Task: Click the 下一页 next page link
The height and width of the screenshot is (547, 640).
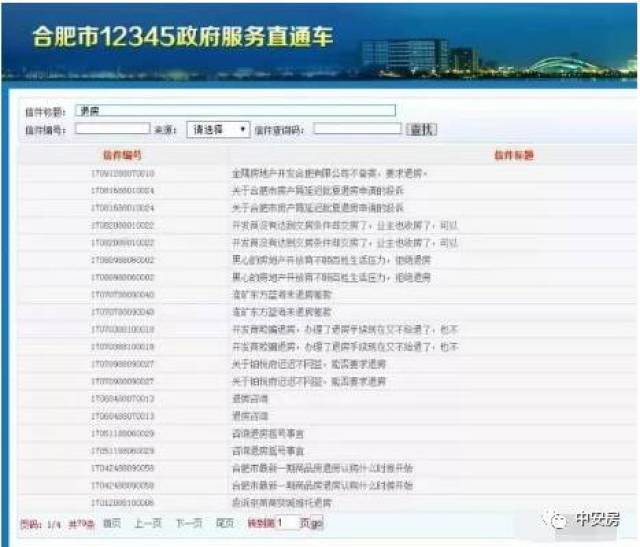Action: point(189,523)
